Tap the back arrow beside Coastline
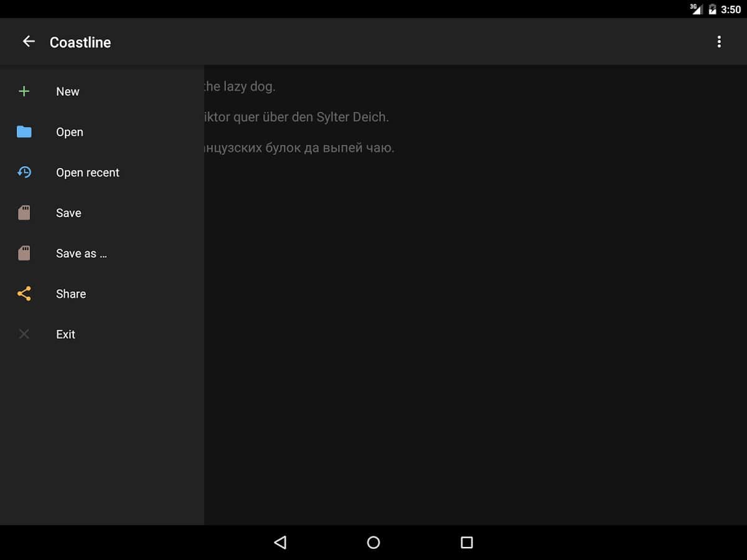Screen dimensions: 747x560 click(29, 42)
